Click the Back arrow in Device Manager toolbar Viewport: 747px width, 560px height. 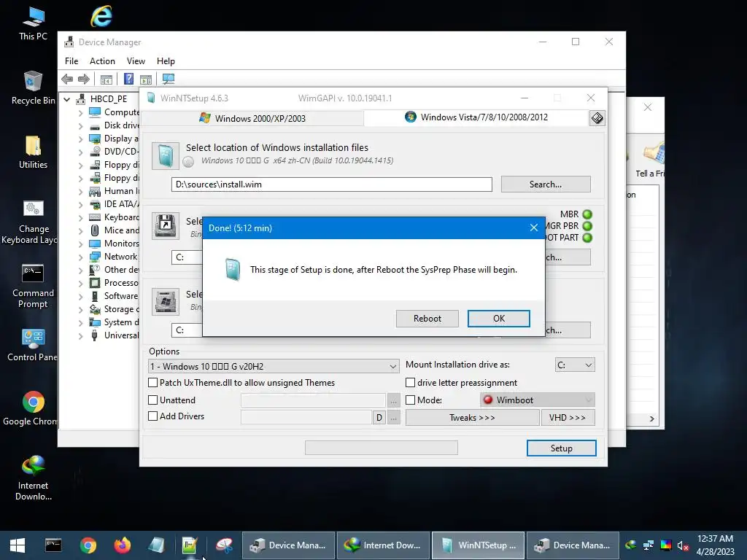[x=67, y=79]
